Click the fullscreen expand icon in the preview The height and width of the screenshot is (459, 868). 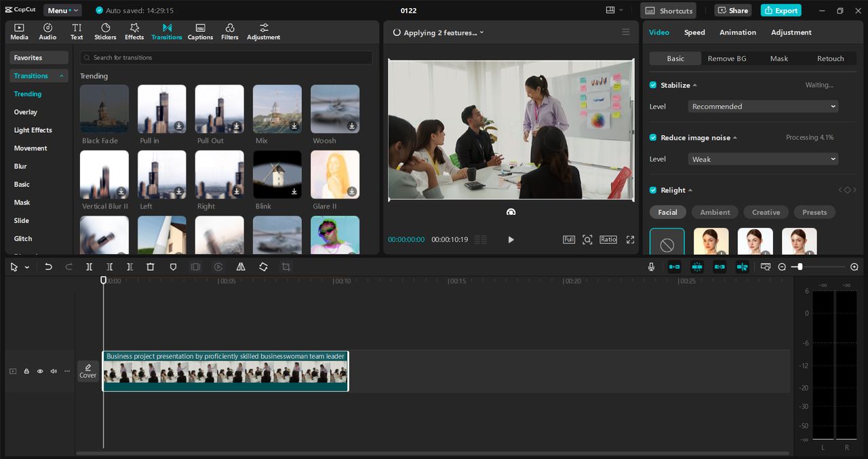pyautogui.click(x=630, y=239)
